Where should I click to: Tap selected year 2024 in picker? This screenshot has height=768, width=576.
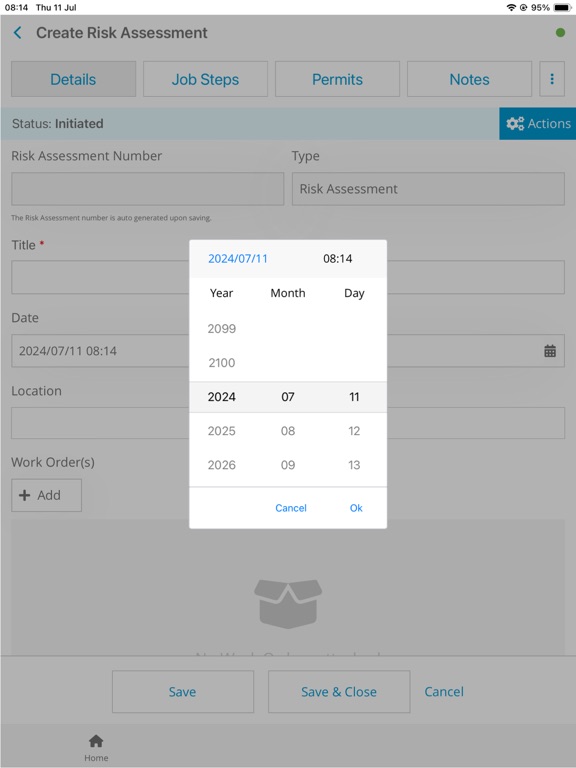pyautogui.click(x=222, y=397)
